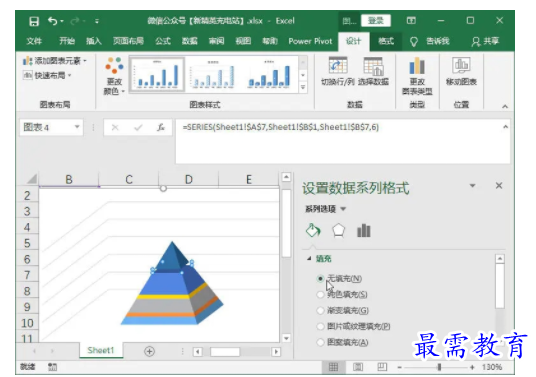Click 切换行/列 icon
536x377 pixels.
click(338, 71)
